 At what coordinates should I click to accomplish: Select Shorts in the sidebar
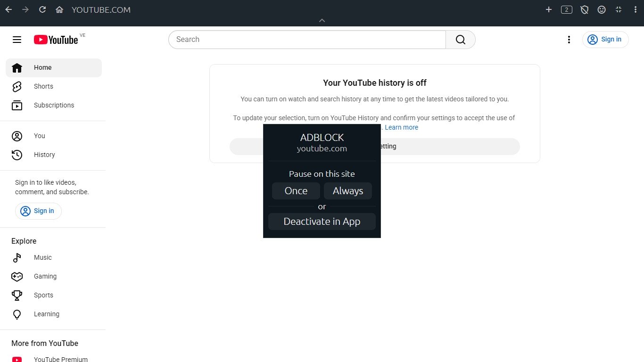pos(43,86)
